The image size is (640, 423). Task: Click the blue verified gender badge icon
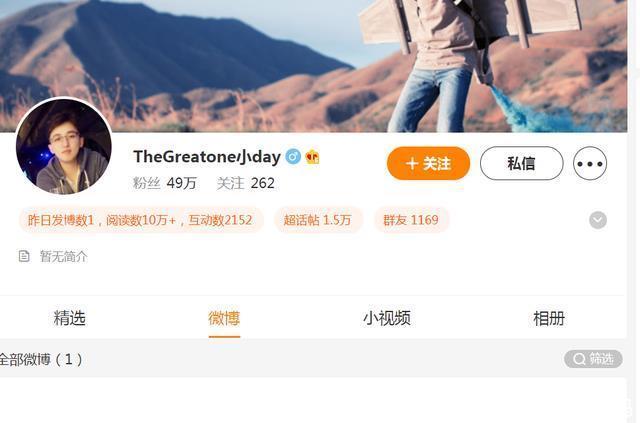tap(293, 157)
